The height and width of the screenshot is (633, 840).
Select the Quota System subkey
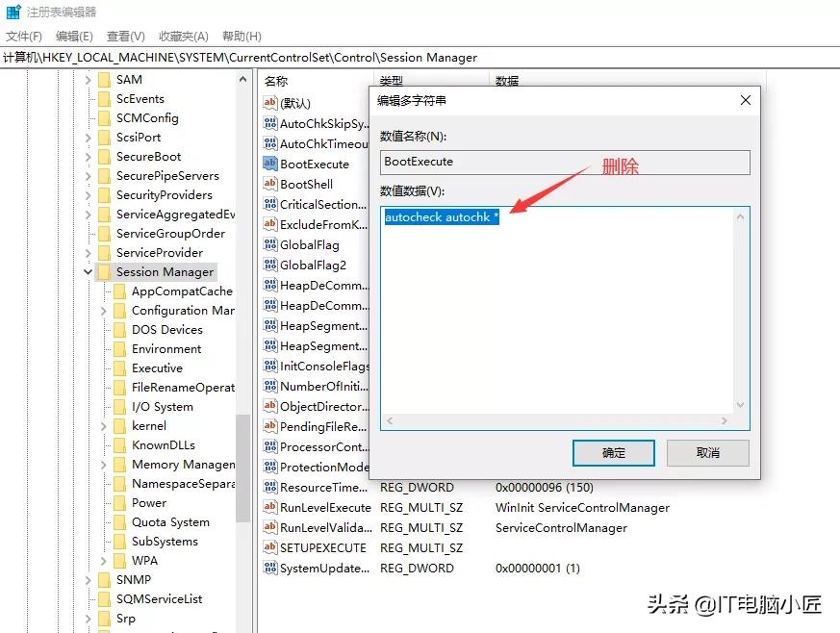(170, 522)
